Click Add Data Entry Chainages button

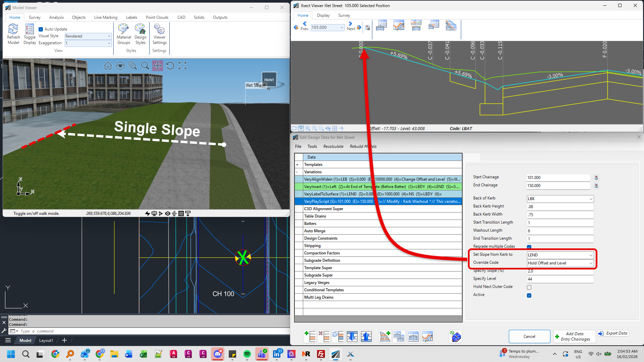click(574, 337)
